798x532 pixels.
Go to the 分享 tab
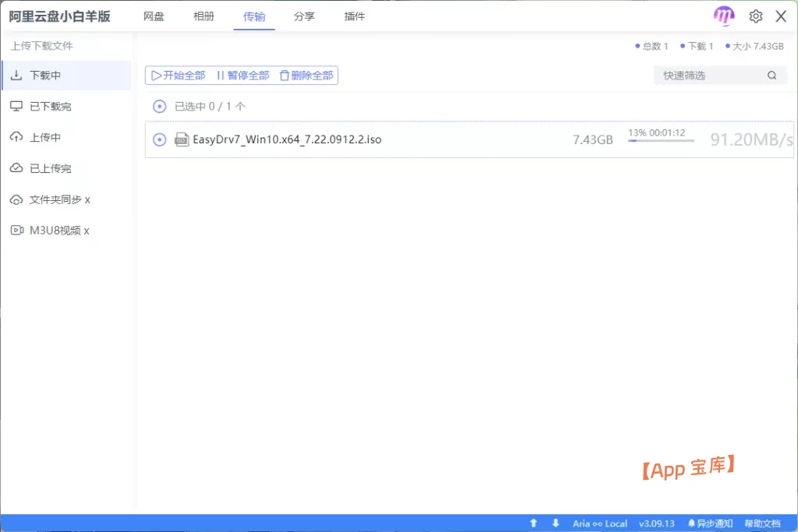click(304, 16)
